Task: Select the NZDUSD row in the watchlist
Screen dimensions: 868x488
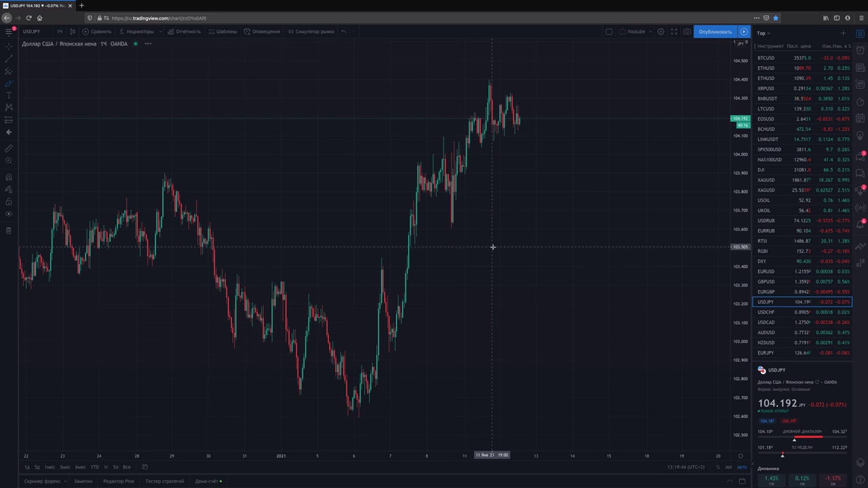Action: 802,342
